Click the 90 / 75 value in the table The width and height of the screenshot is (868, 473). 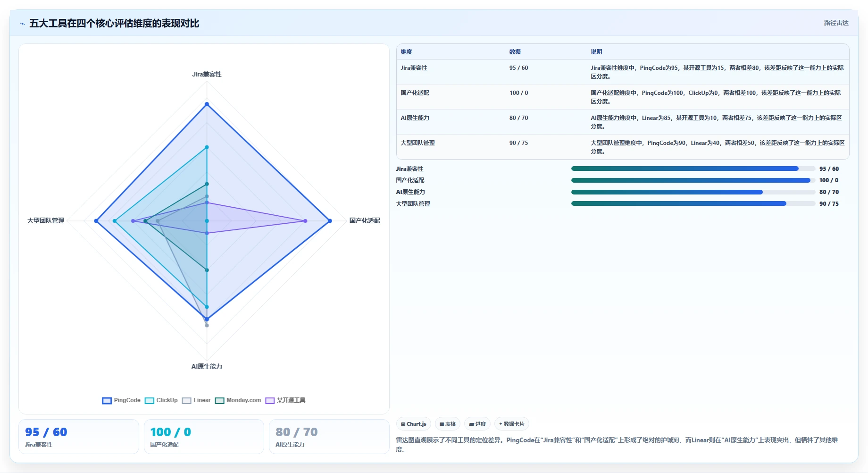518,143
